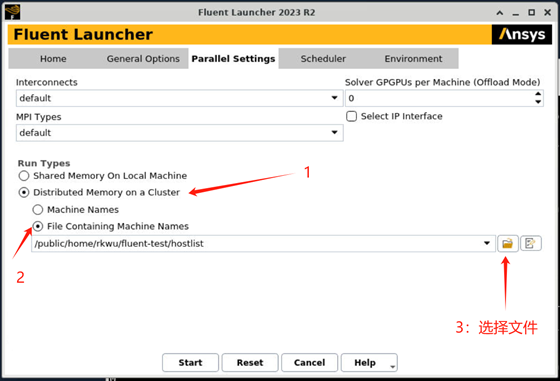
Task: Click the Interconnects label
Action: [47, 82]
